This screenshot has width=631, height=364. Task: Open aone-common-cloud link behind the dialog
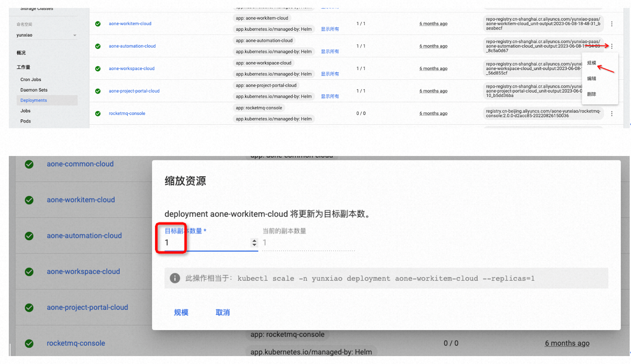(80, 164)
